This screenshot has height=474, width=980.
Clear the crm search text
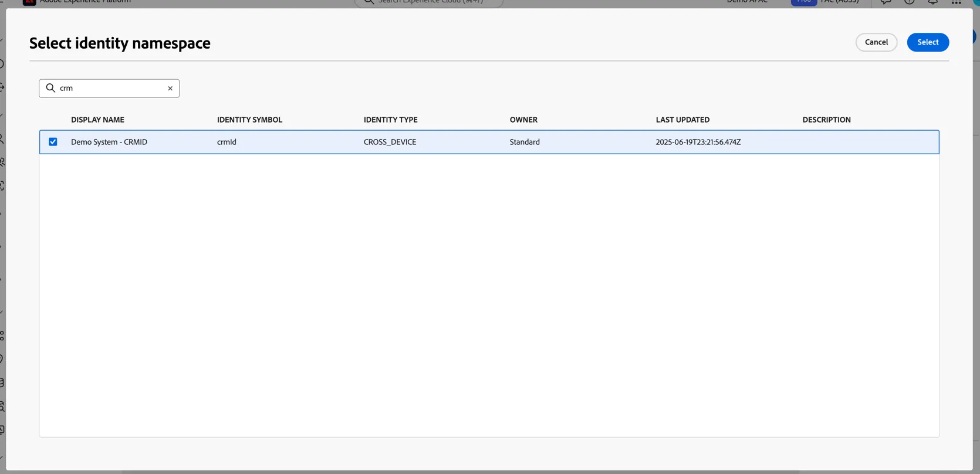(170, 89)
